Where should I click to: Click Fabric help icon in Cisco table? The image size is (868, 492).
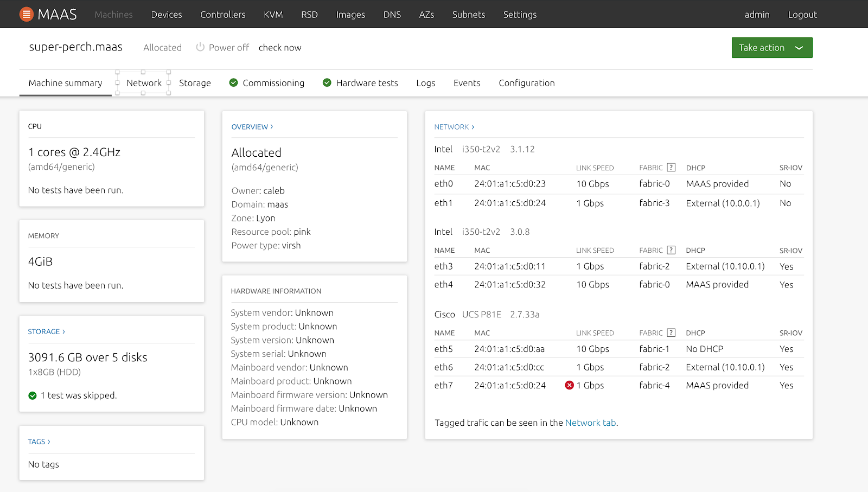click(x=671, y=333)
